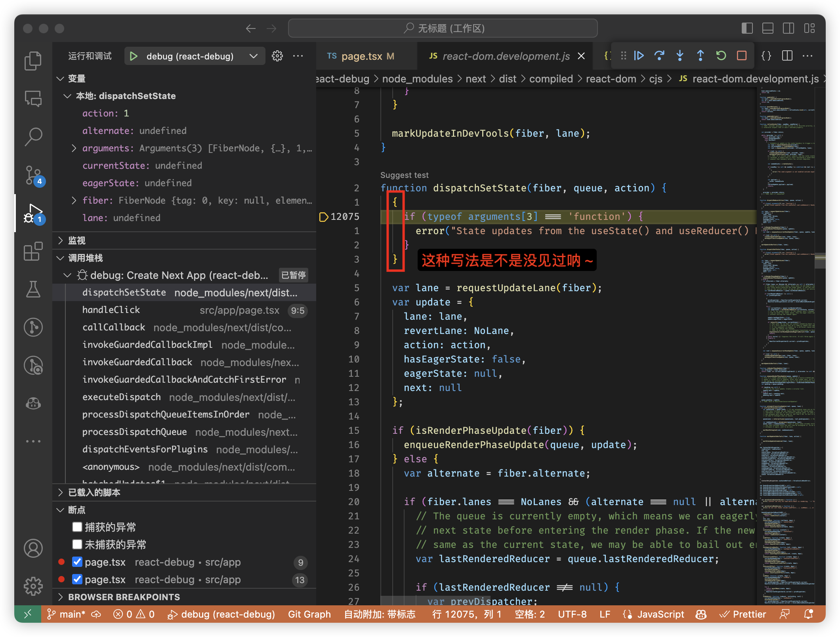Enable the uncaught exceptions checkbox (未捕获的异常)

click(77, 544)
